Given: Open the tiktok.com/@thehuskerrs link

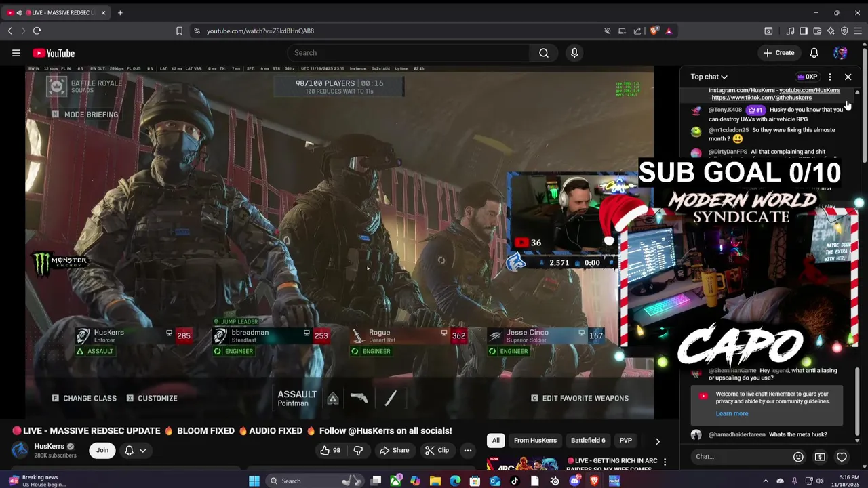Looking at the screenshot, I should click(x=762, y=98).
